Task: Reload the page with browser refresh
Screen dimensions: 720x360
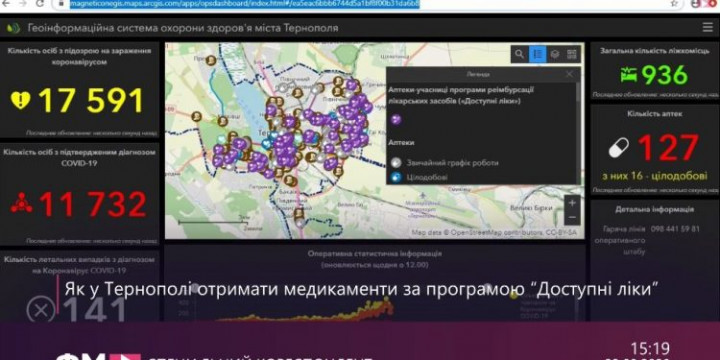Action: point(39,4)
